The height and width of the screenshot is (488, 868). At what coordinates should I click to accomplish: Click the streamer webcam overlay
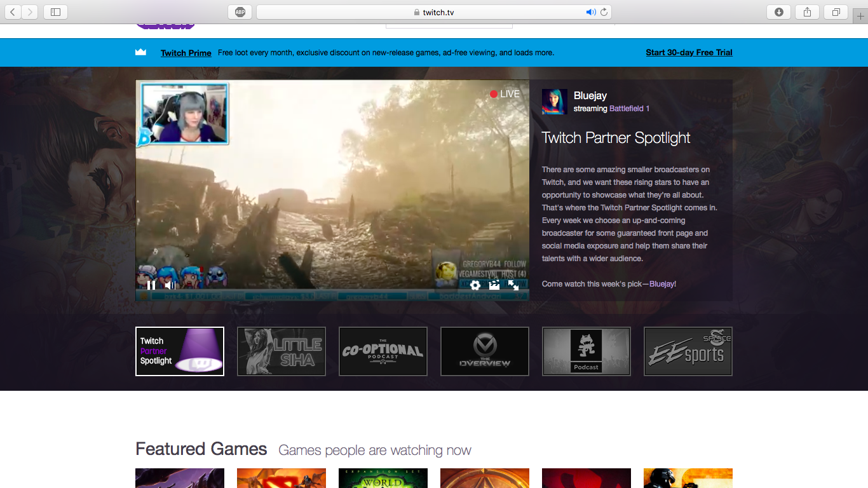coord(184,114)
